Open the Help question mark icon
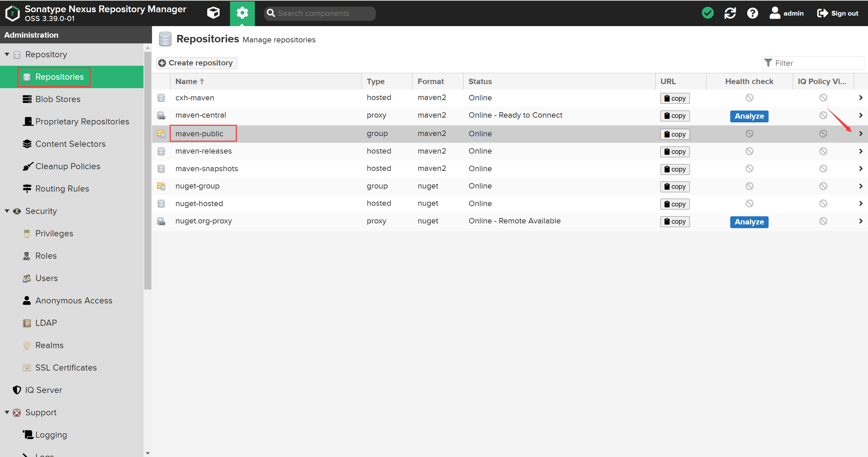 (x=752, y=13)
